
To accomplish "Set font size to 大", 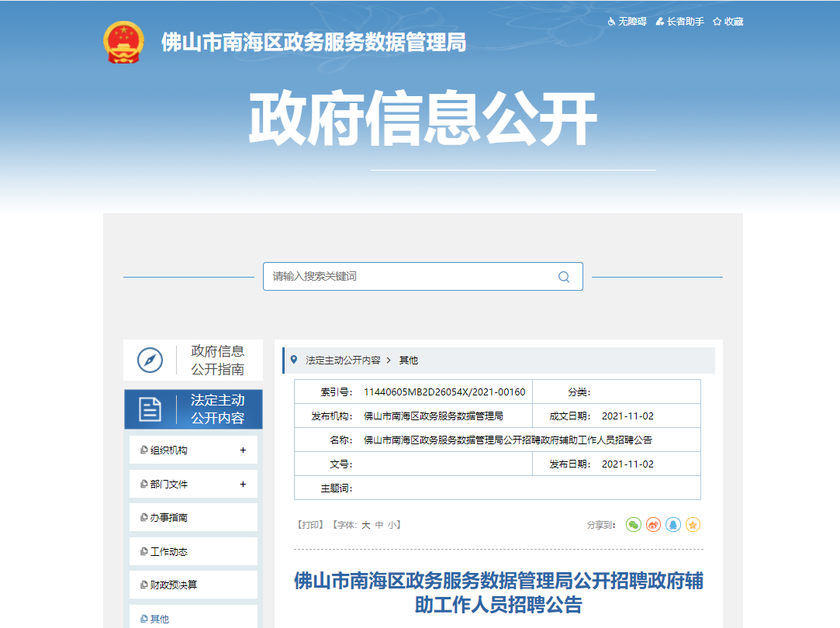I will (x=366, y=525).
